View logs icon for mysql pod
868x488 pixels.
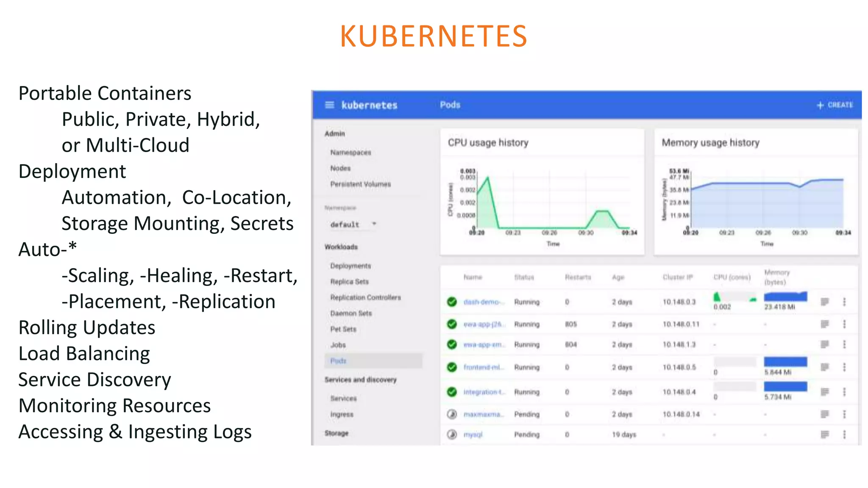824,434
